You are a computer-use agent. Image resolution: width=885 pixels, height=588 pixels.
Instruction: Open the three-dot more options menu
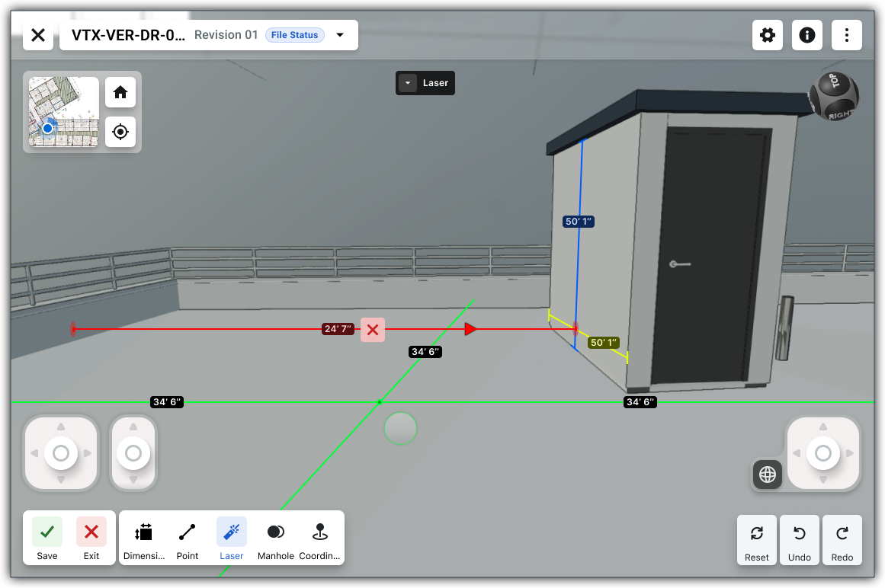click(846, 35)
